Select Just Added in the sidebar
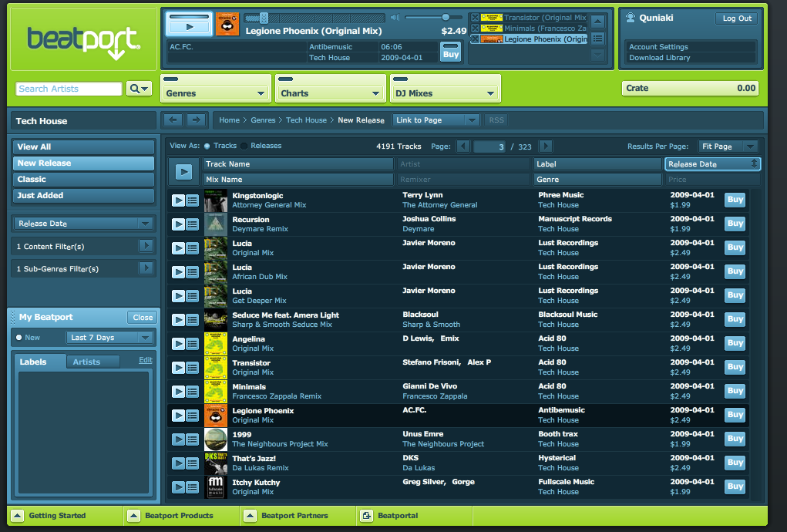The width and height of the screenshot is (787, 532). coord(83,195)
